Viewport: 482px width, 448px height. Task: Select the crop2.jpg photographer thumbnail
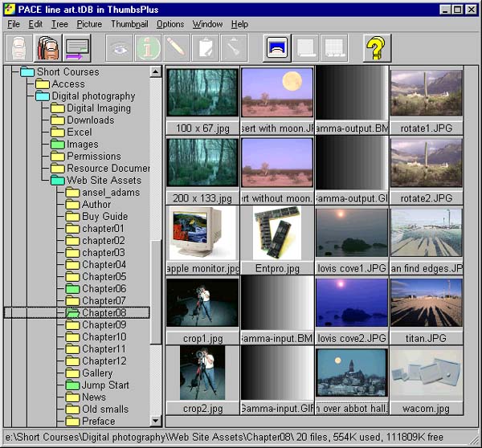pyautogui.click(x=202, y=373)
